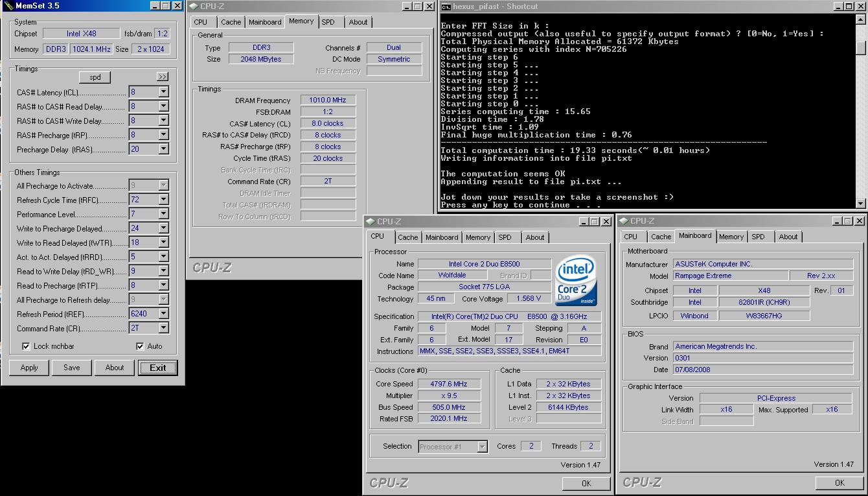Click the Processor #1 selection dropdown
This screenshot has height=496, width=868.
pyautogui.click(x=452, y=447)
